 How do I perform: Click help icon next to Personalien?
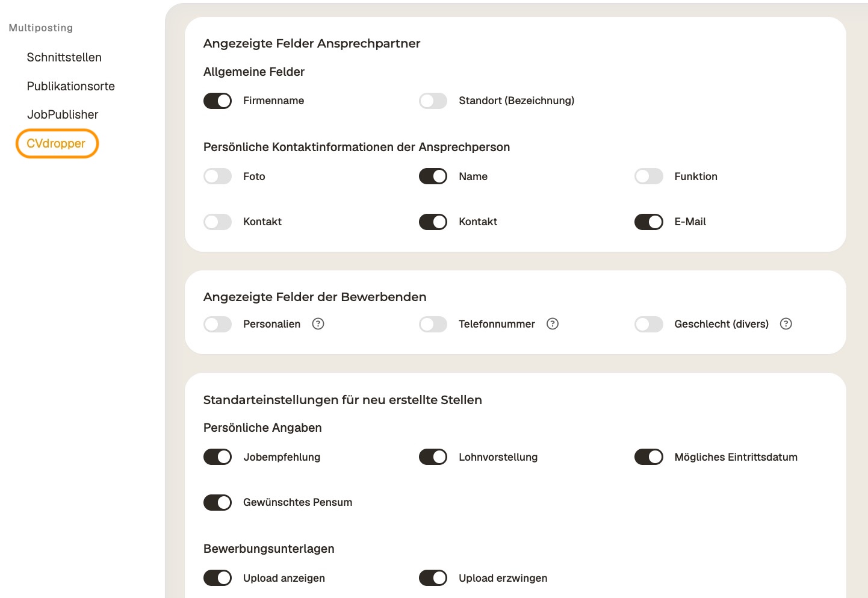click(318, 324)
